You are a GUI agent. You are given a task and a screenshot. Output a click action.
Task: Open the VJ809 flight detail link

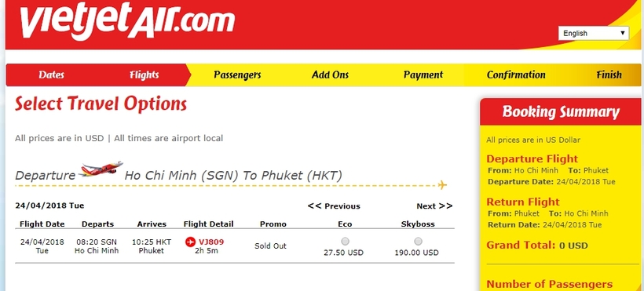pyautogui.click(x=211, y=242)
